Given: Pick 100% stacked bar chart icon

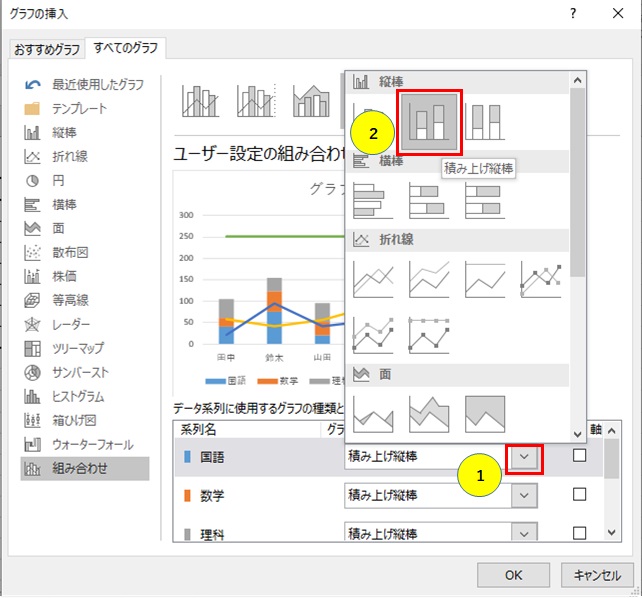Looking at the screenshot, I should point(485,201).
